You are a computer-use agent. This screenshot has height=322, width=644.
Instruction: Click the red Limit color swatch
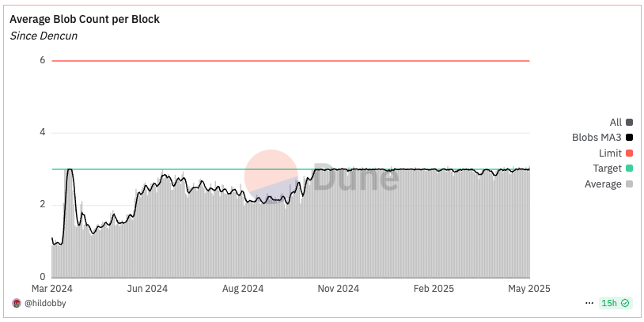629,153
